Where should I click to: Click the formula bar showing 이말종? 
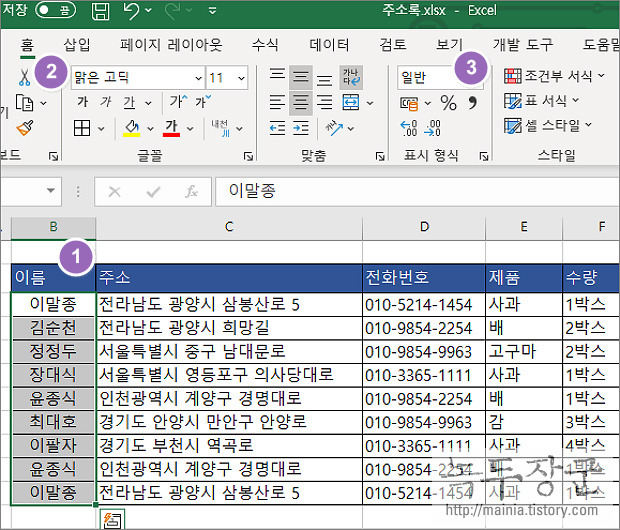417,191
